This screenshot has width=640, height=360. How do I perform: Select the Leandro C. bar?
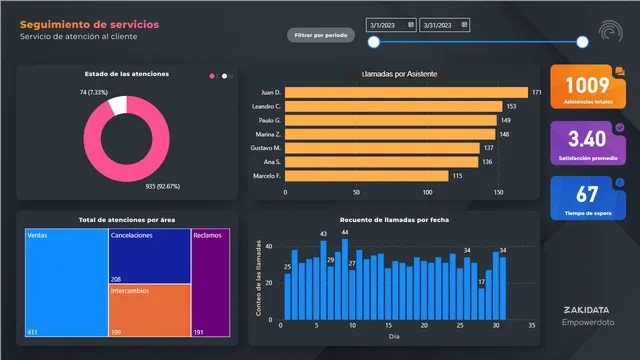[393, 107]
